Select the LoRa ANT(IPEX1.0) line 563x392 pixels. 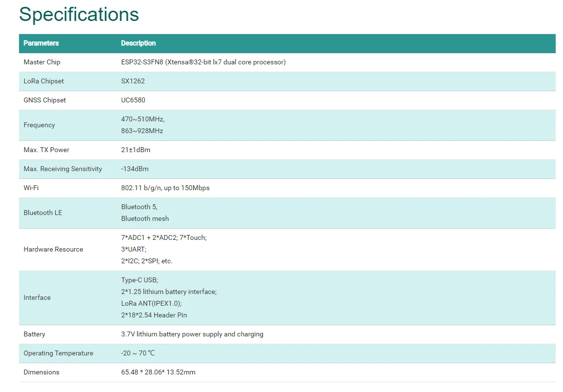(151, 304)
